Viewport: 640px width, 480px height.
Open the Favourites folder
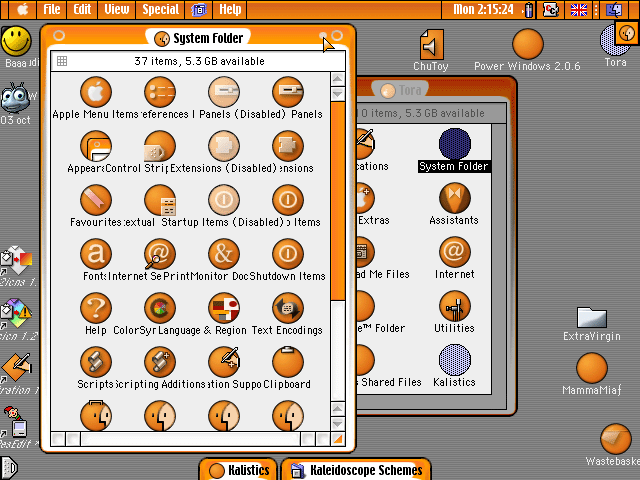(x=96, y=200)
